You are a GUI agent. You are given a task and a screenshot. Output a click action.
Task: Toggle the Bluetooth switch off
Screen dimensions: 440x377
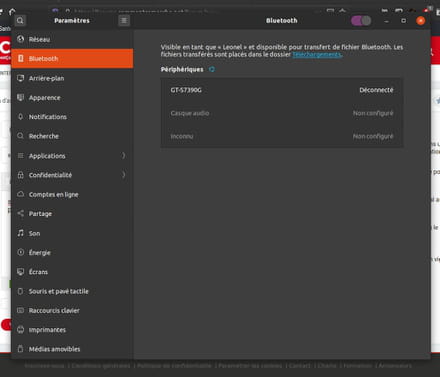pyautogui.click(x=361, y=21)
